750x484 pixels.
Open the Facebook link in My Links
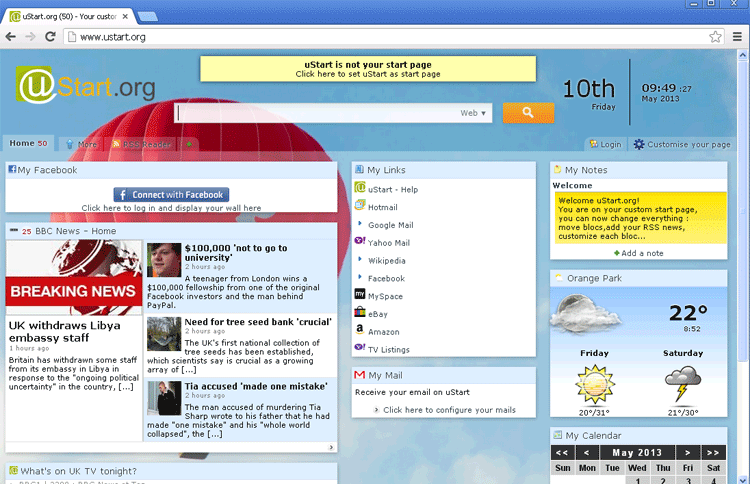tap(386, 278)
